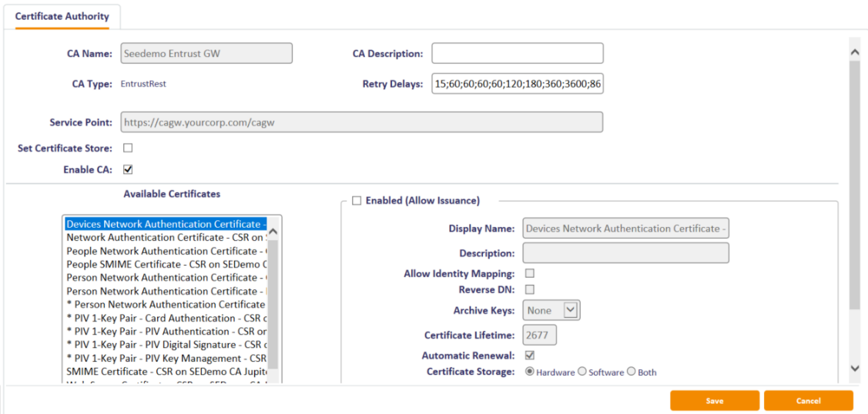This screenshot has width=868, height=414.
Task: Click the main panel scroll down arrow
Action: (853, 369)
